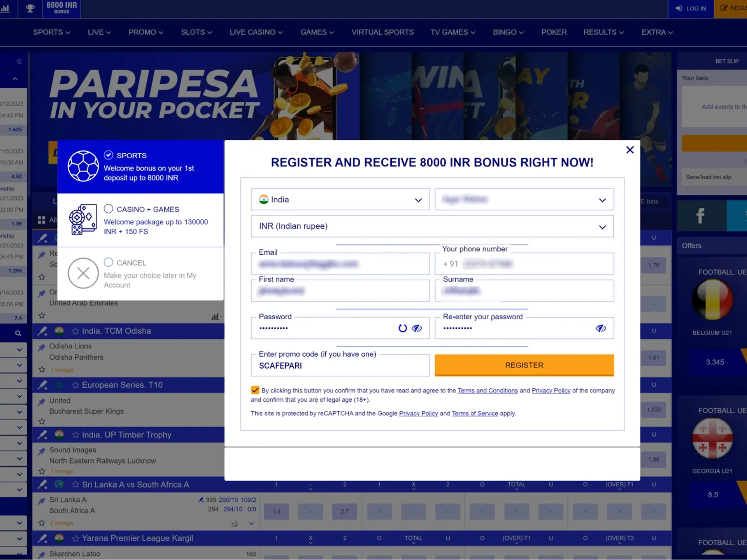Select odds 1.4 for Sri Lanka A
This screenshot has width=747, height=560.
point(276,511)
